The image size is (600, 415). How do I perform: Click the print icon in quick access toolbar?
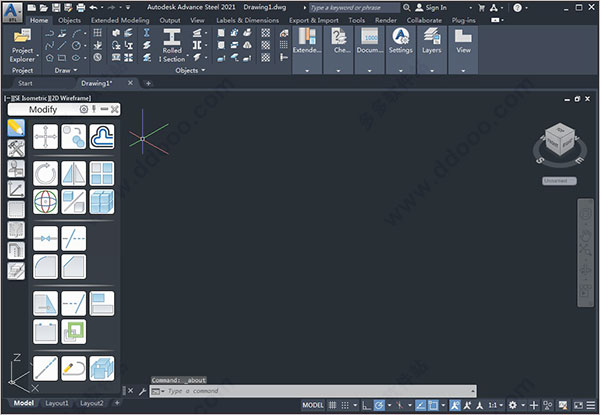click(x=80, y=7)
